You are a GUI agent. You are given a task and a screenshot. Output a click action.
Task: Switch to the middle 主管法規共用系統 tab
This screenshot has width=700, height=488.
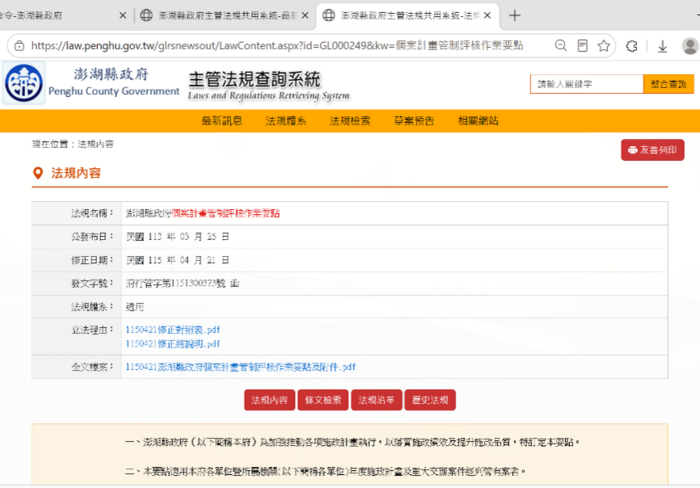[224, 16]
